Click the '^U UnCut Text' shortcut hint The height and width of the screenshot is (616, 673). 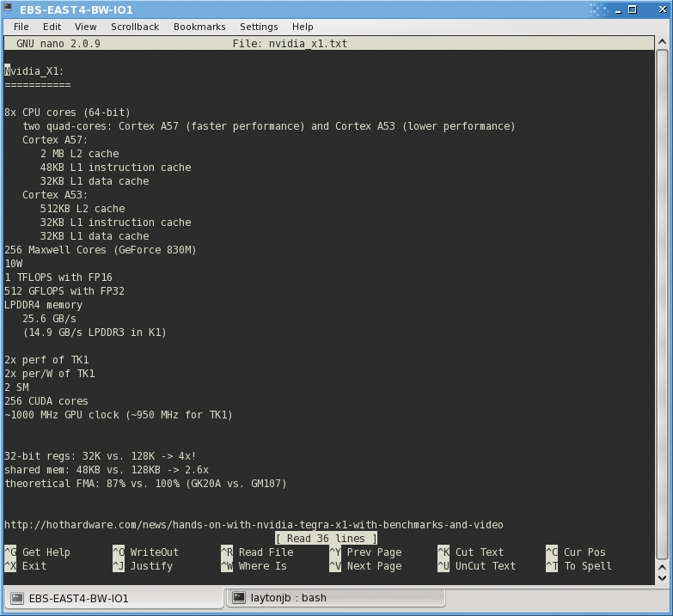click(476, 566)
